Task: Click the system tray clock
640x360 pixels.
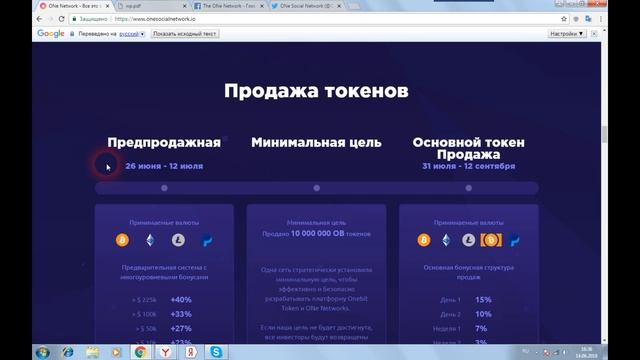Action: coord(586,353)
